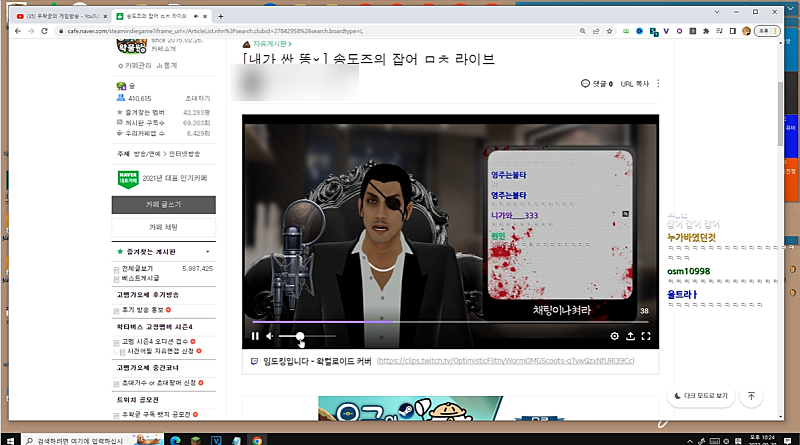Open the Windows Start menu
800x445 pixels.
coord(10,440)
